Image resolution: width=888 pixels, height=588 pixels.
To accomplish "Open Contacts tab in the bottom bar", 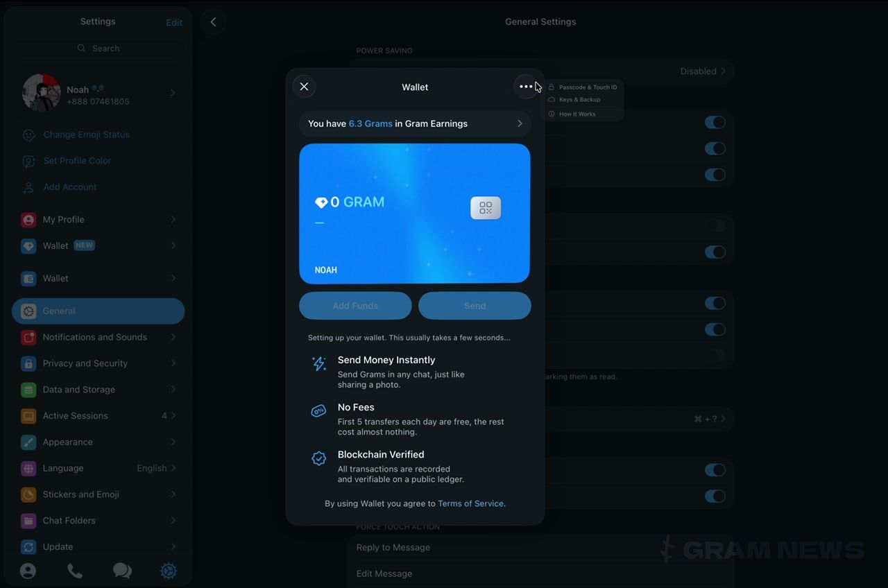I will (x=28, y=571).
